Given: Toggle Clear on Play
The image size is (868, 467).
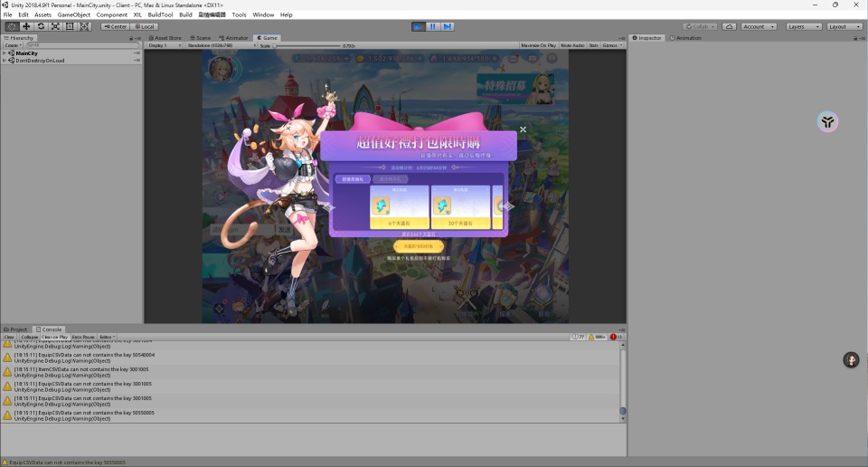Looking at the screenshot, I should pyautogui.click(x=54, y=337).
